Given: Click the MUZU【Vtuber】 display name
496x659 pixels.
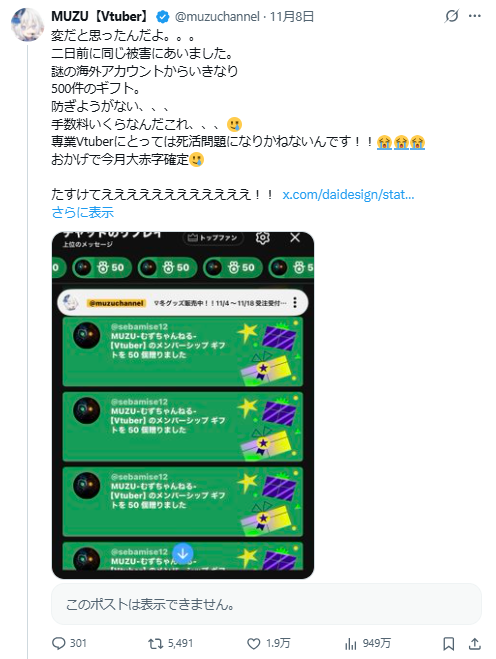Looking at the screenshot, I should pyautogui.click(x=101, y=16).
